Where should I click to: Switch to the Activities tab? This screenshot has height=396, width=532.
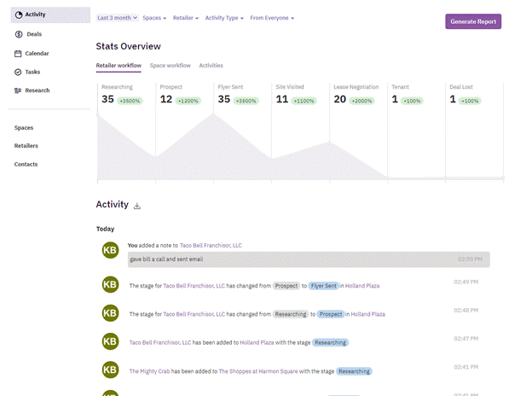pos(211,65)
